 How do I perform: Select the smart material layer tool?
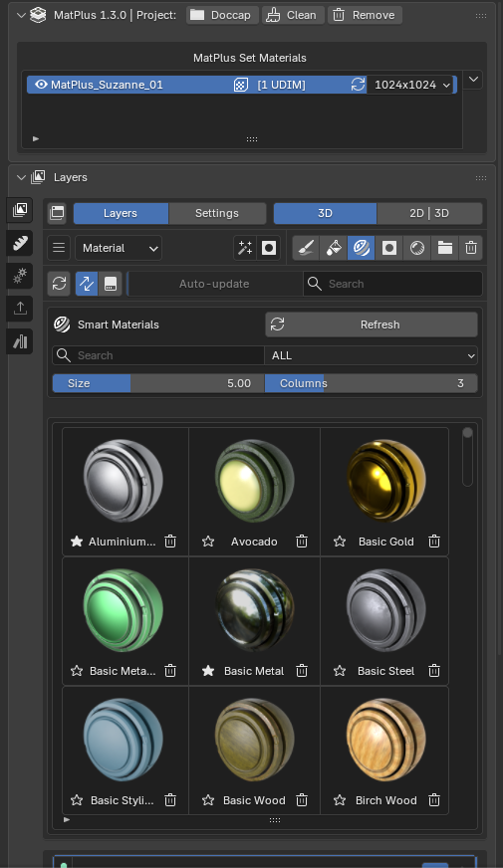[x=362, y=248]
